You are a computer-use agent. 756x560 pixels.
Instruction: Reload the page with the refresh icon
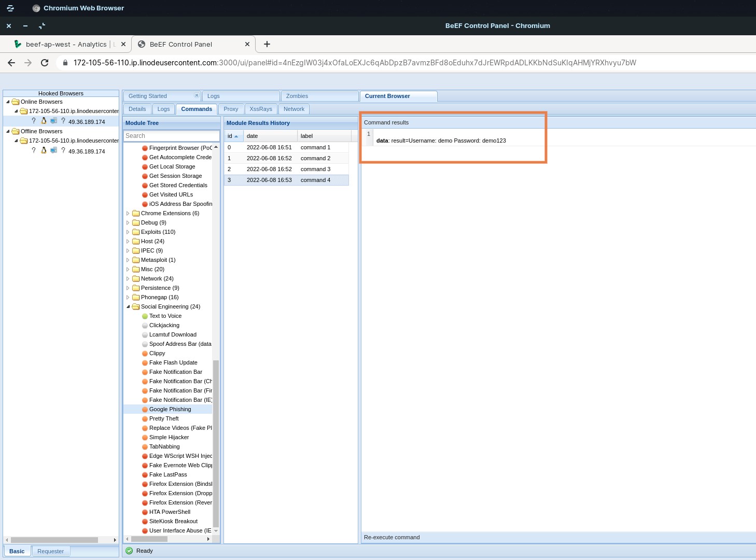point(45,63)
